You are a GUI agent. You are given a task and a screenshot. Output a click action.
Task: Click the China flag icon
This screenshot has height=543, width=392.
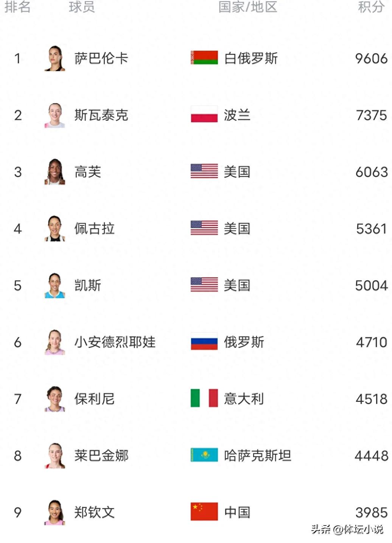(x=204, y=512)
